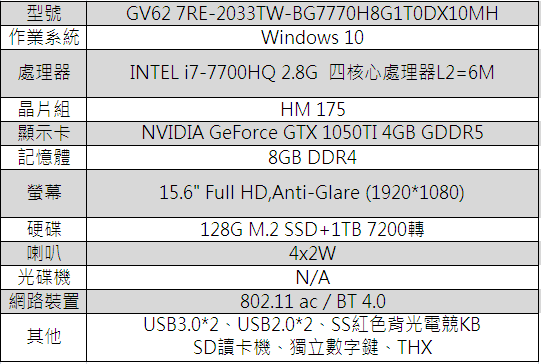
Task: Click the SD讀卡機 獨立數字鍵 THX line
Action: click(x=312, y=347)
